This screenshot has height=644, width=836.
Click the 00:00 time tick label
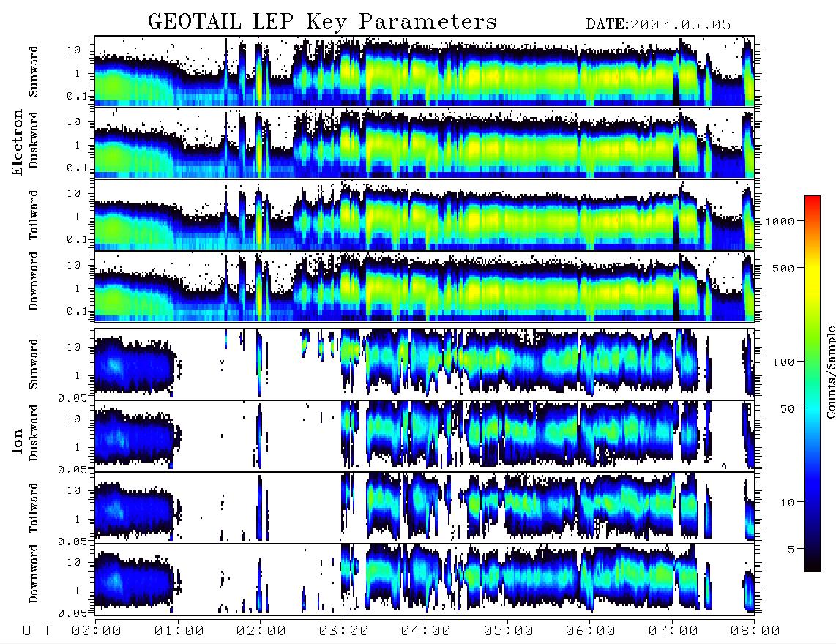pyautogui.click(x=97, y=632)
